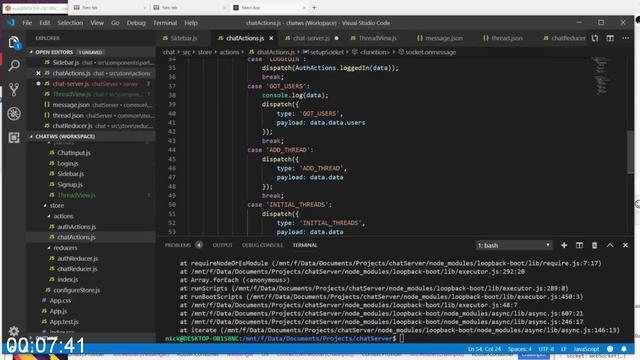Open the Selection menu
640x360 pixels.
[x=70, y=23]
